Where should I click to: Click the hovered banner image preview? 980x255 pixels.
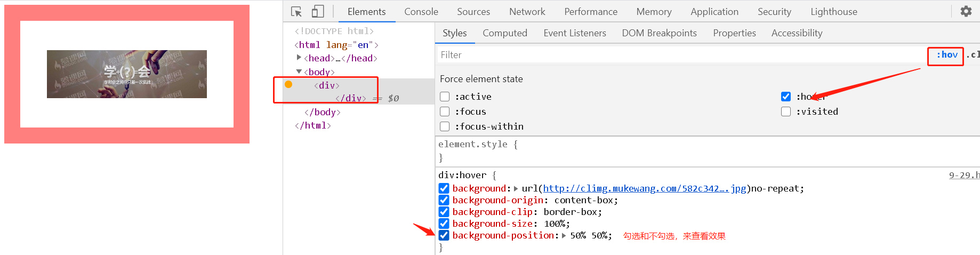(127, 74)
